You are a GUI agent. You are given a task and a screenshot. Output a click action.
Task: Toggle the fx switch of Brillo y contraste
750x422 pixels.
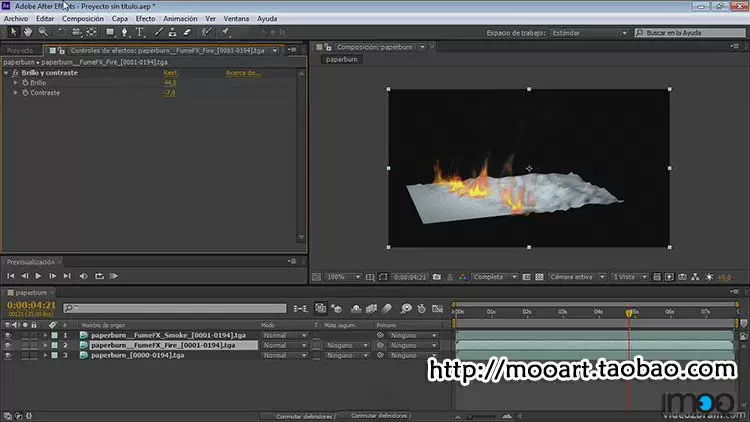[15, 73]
